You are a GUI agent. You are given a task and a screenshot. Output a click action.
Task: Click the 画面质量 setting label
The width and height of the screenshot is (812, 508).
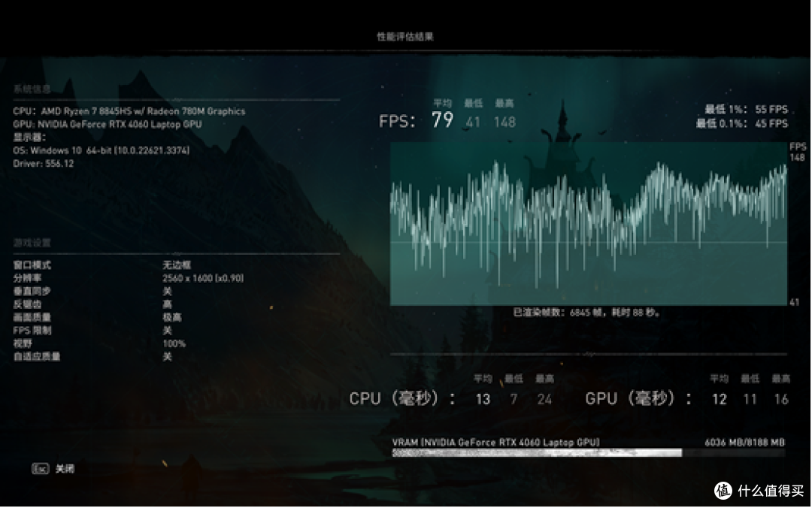[32, 317]
